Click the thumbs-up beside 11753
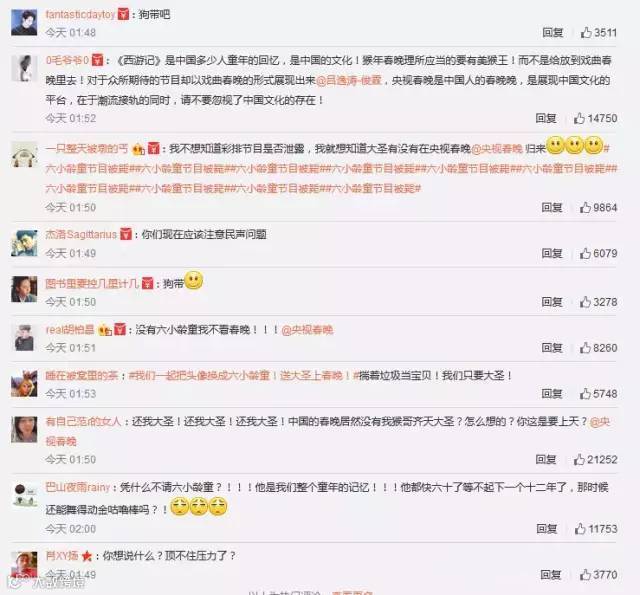The image size is (640, 595). pos(580,529)
